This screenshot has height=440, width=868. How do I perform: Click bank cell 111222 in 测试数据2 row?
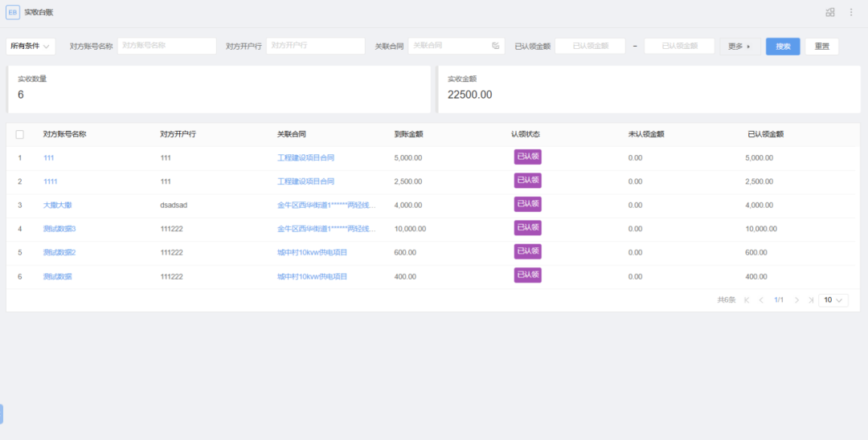[172, 253]
